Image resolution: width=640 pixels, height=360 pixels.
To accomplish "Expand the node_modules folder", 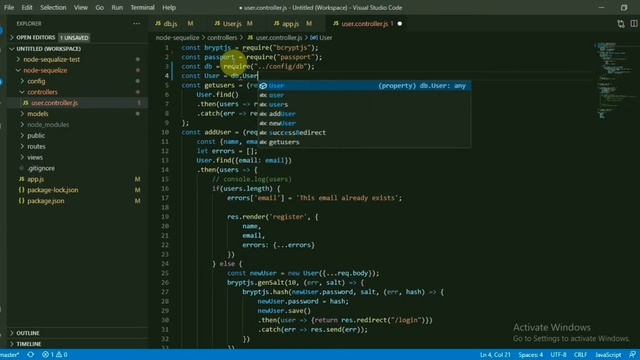I will [48, 124].
